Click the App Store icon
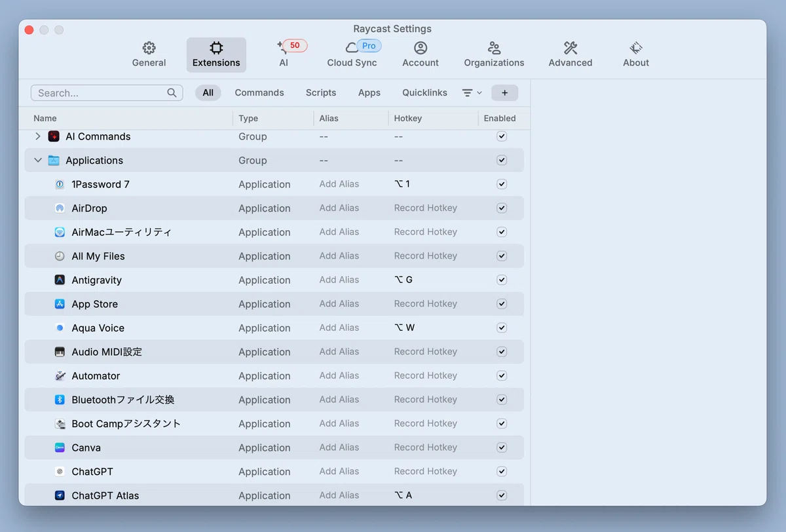Screen dimensions: 786x532 [x=60, y=304]
